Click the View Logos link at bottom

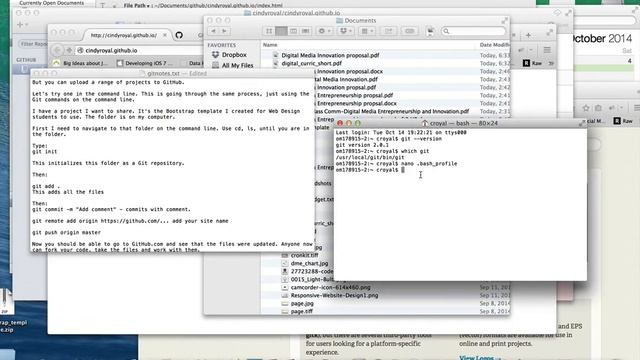tap(476, 358)
